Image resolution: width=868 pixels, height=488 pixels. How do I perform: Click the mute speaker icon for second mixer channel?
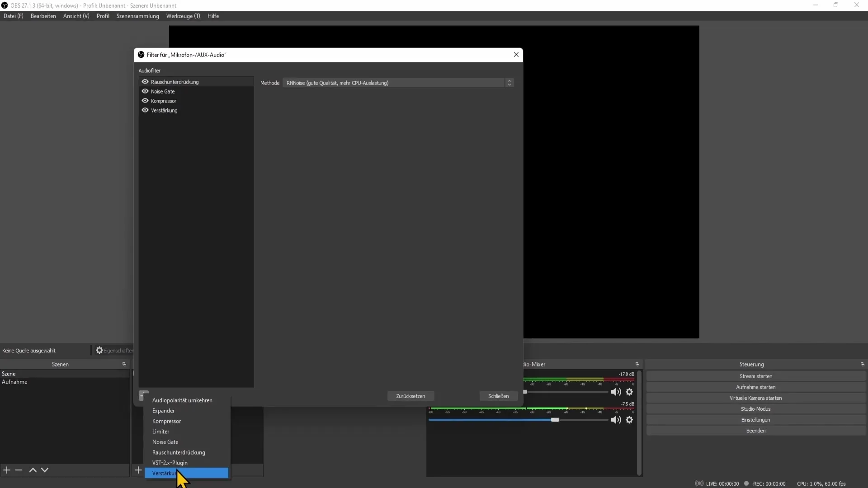pyautogui.click(x=616, y=419)
